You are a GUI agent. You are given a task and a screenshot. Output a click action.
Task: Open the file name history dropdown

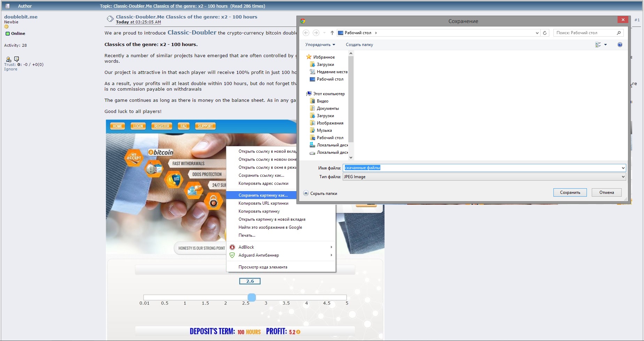(x=623, y=168)
